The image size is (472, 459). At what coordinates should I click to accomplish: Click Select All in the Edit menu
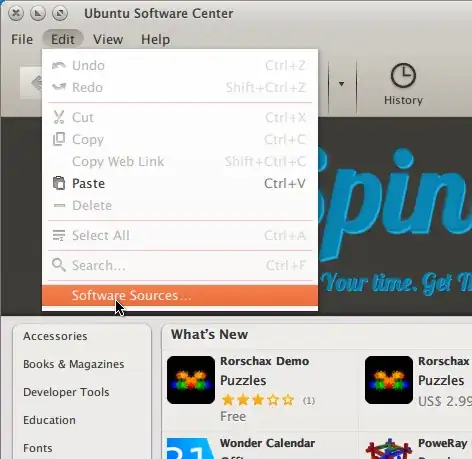[x=180, y=235]
